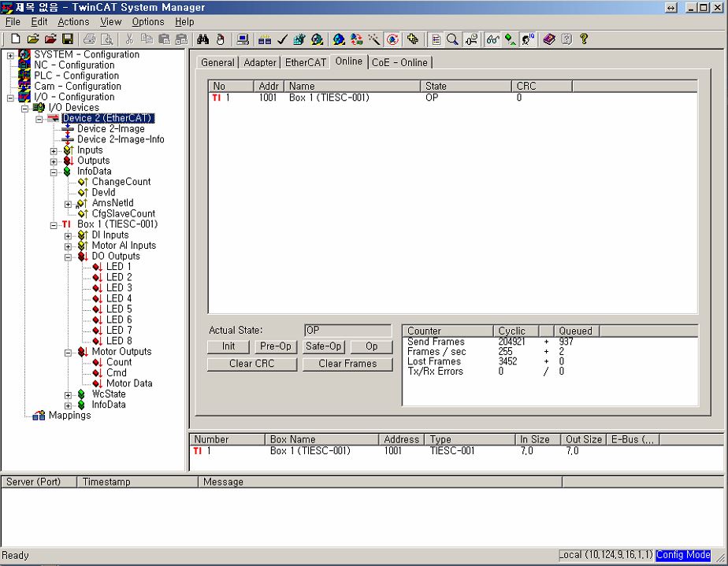Screen dimensions: 728x566
Task: Open print preview from the toolbar
Action: [x=107, y=39]
